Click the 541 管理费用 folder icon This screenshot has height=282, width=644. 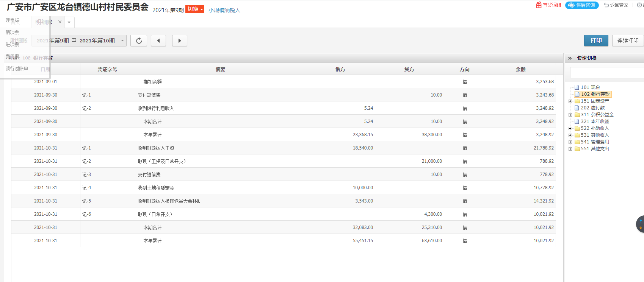click(577, 142)
